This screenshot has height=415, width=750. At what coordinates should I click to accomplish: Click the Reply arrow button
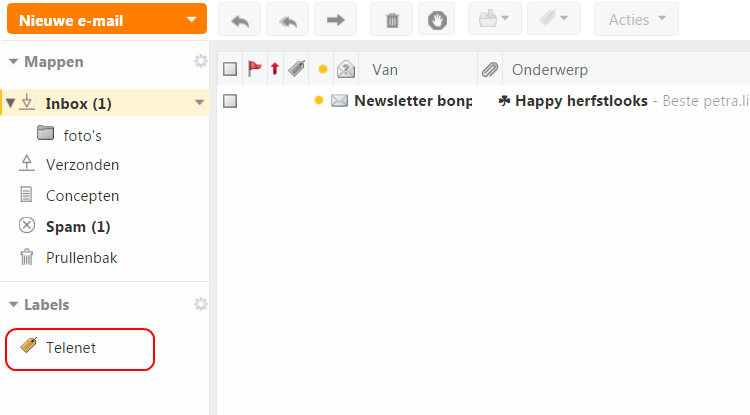tap(239, 19)
